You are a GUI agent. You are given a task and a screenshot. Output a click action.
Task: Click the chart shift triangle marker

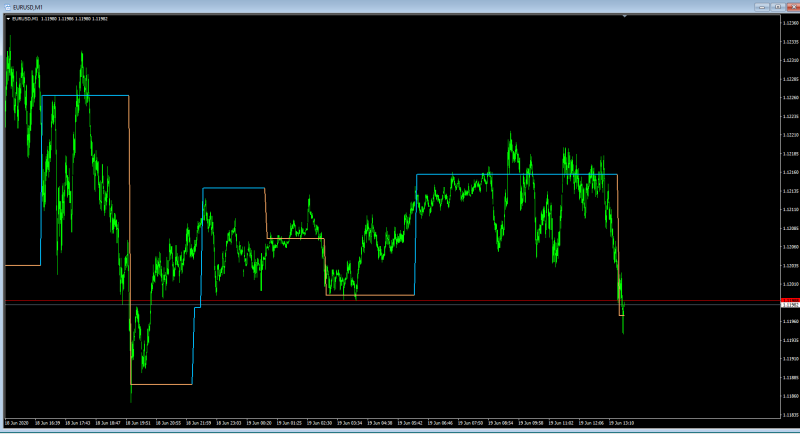(624, 16)
